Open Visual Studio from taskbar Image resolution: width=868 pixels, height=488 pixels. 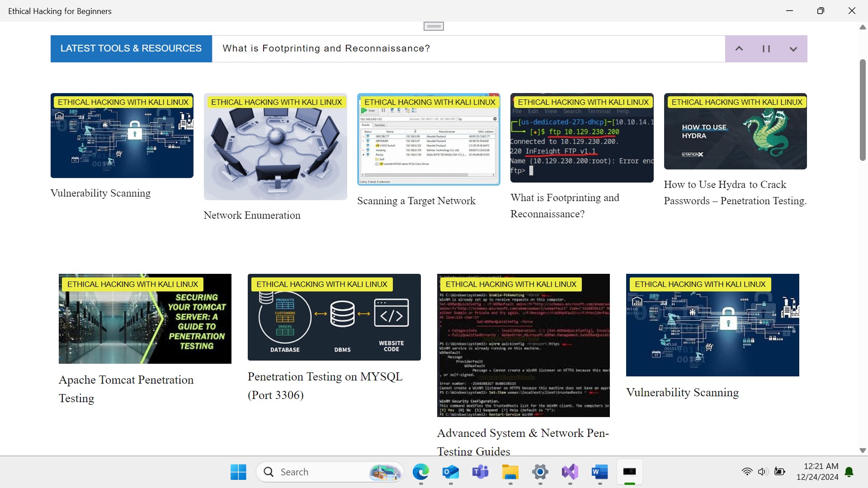(570, 472)
